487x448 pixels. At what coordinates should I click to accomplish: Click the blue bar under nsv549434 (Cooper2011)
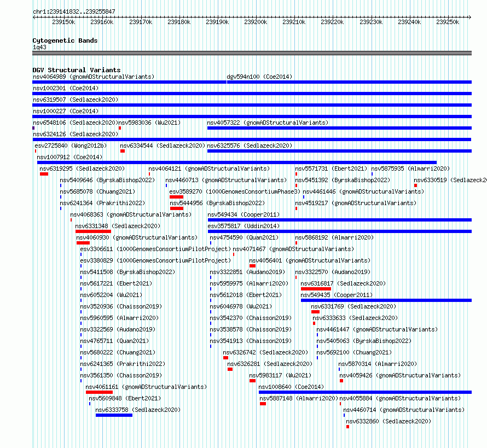(340, 220)
